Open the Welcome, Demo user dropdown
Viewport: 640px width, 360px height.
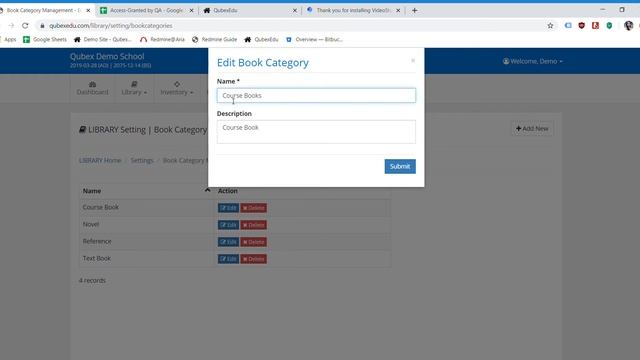[533, 61]
